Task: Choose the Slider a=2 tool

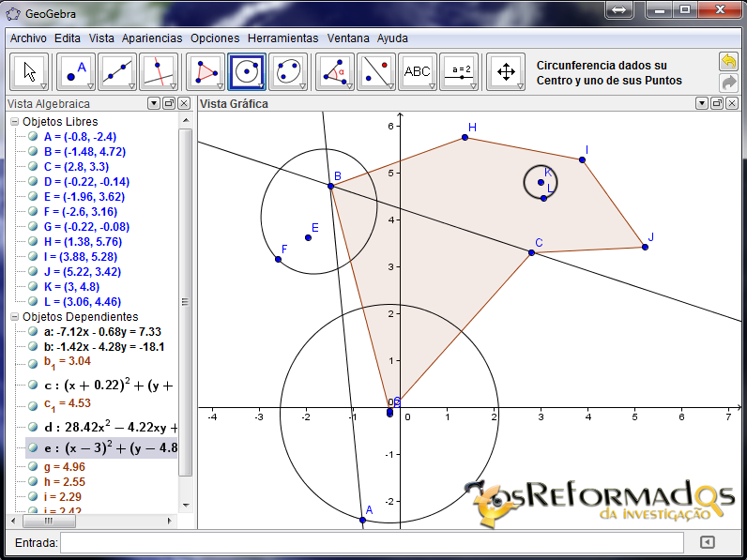Action: click(x=460, y=71)
